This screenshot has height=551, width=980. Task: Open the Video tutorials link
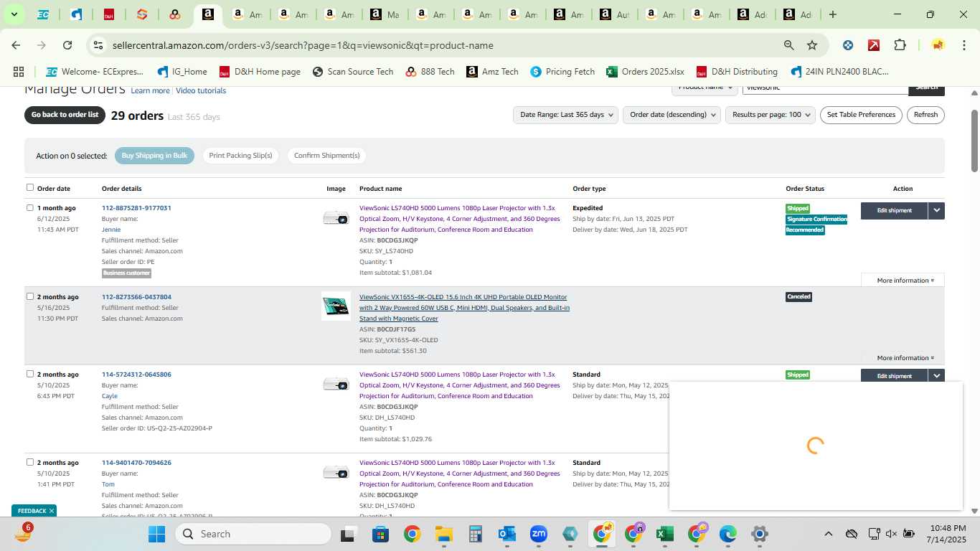tap(201, 91)
